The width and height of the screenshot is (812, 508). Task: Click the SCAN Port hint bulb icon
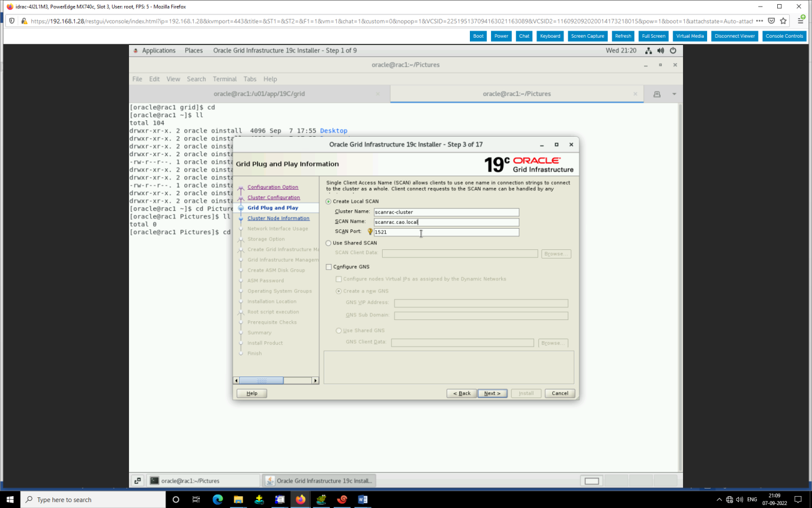370,232
